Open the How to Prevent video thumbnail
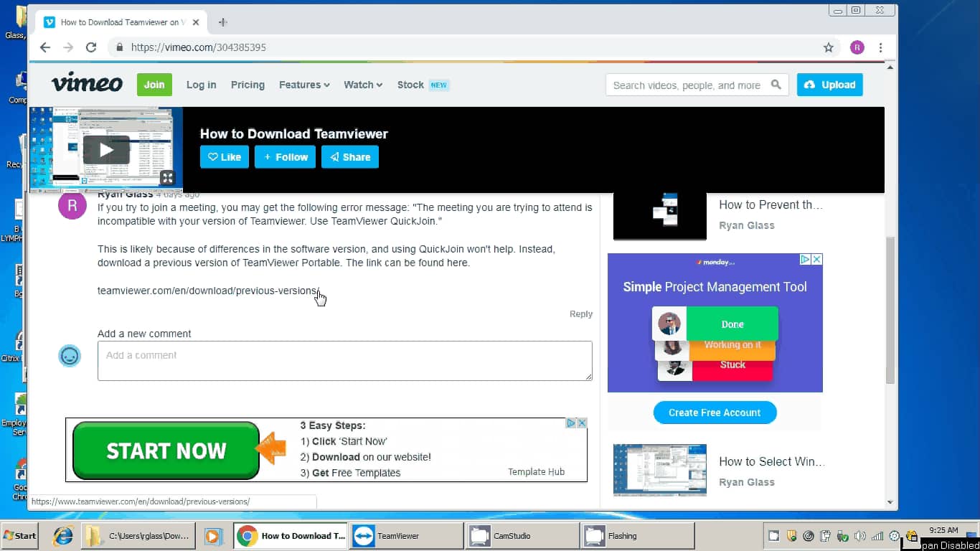 click(x=660, y=216)
